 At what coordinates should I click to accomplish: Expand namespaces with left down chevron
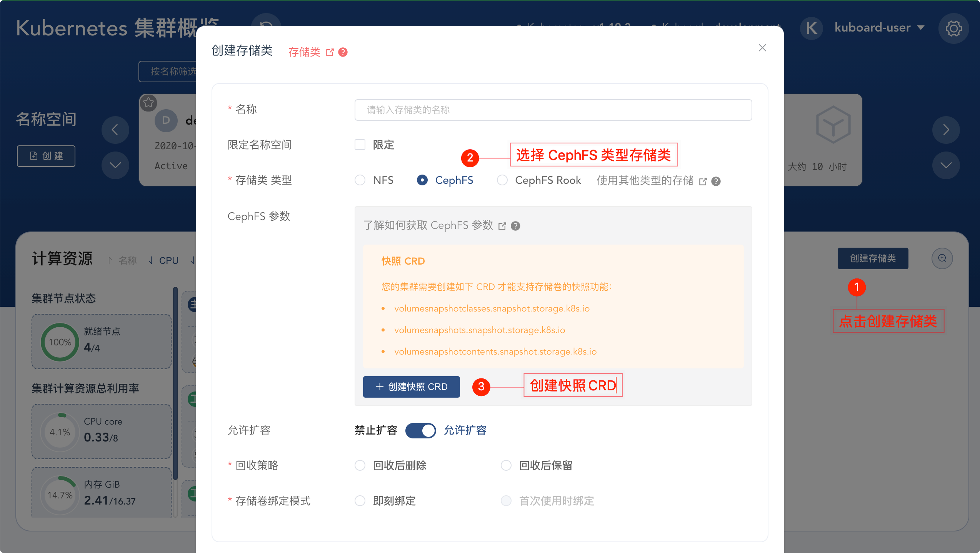115,165
